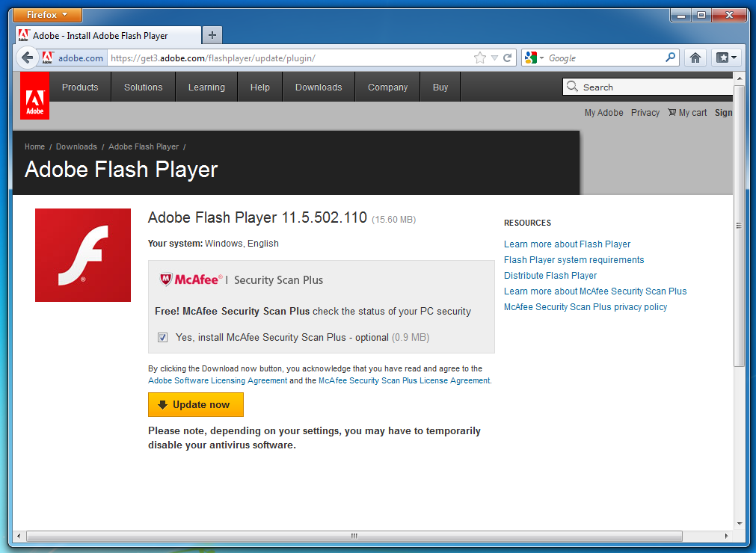Click the scroll left arrow

[19, 536]
